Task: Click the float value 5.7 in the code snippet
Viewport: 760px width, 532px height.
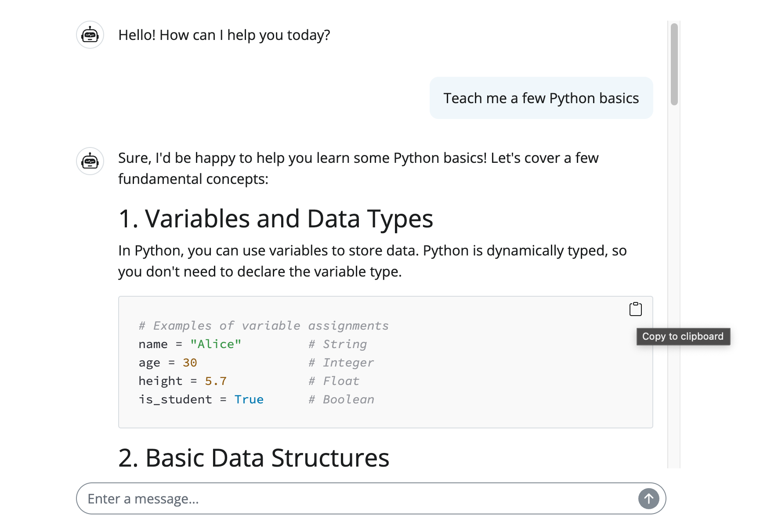Action: 216,381
